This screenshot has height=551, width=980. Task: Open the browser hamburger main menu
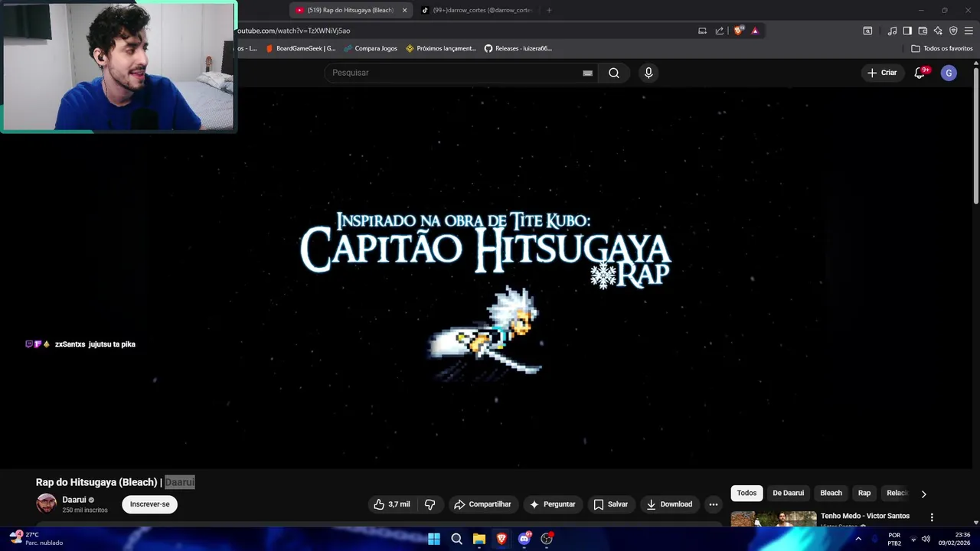click(x=969, y=31)
